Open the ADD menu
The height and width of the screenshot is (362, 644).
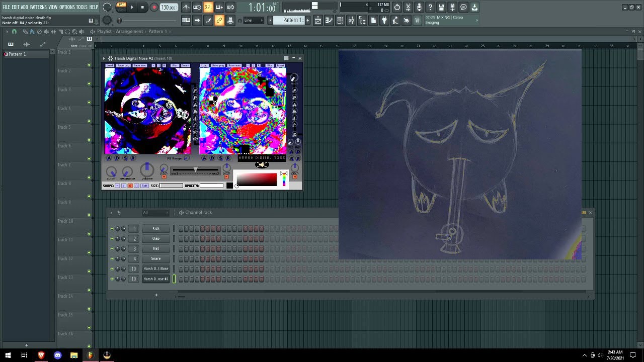click(x=24, y=7)
